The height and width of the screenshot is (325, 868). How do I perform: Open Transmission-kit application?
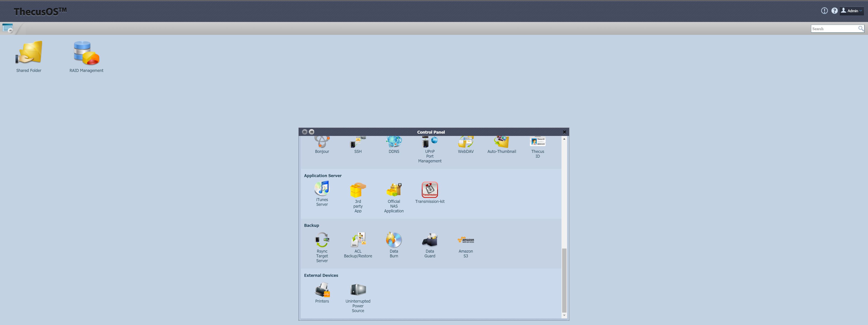coord(430,190)
